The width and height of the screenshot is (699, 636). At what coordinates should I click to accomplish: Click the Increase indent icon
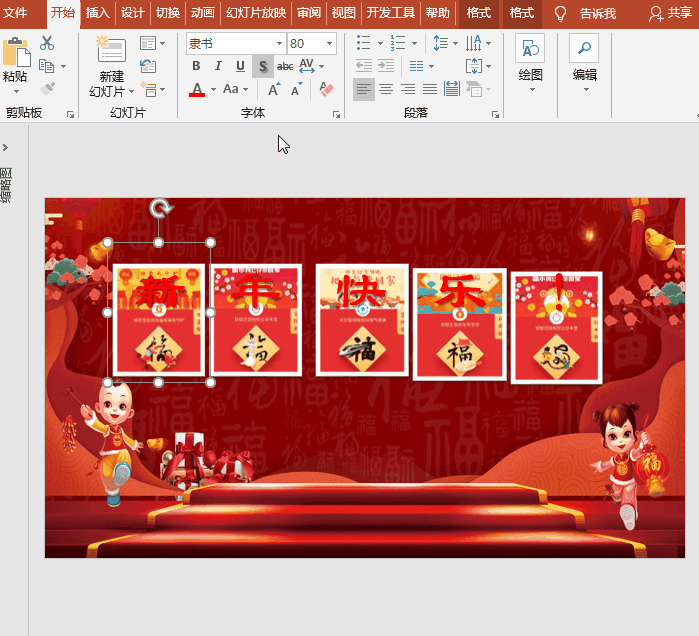386,66
